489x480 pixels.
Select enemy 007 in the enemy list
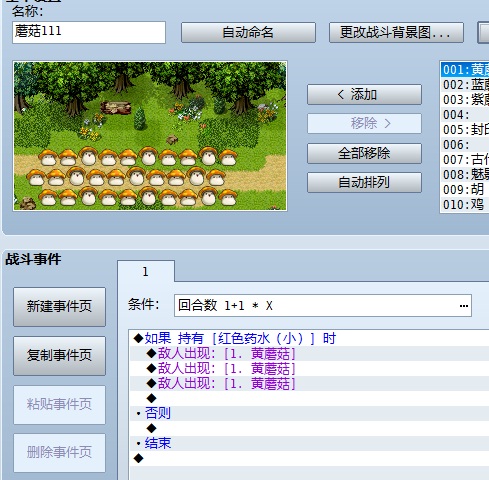pos(465,160)
